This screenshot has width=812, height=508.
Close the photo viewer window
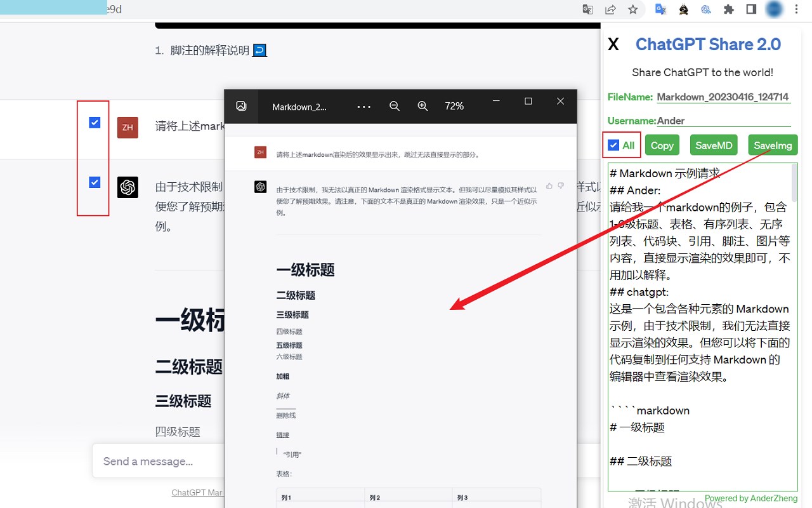(561, 101)
